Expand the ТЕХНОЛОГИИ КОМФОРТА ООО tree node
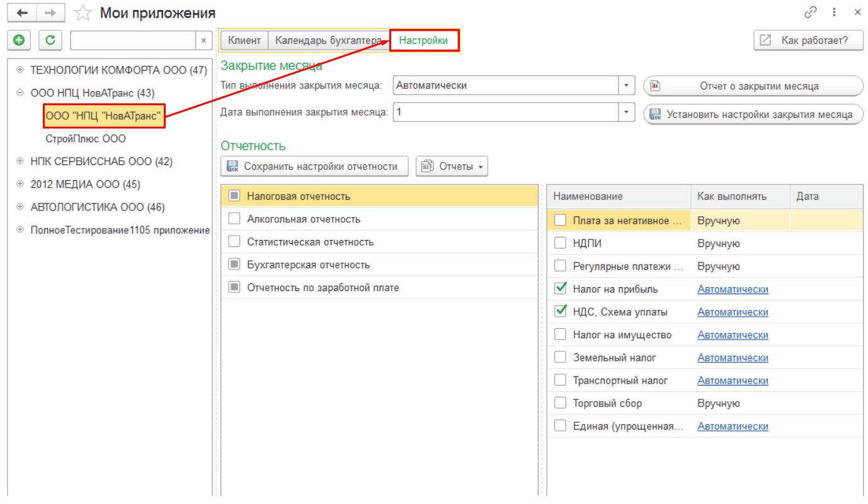 coord(20,70)
